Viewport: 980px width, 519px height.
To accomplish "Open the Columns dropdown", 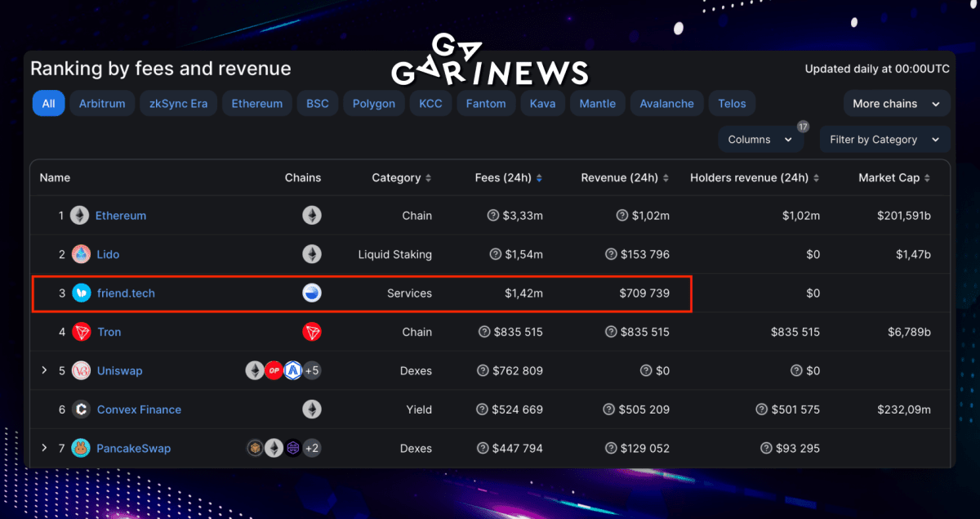I will click(760, 140).
